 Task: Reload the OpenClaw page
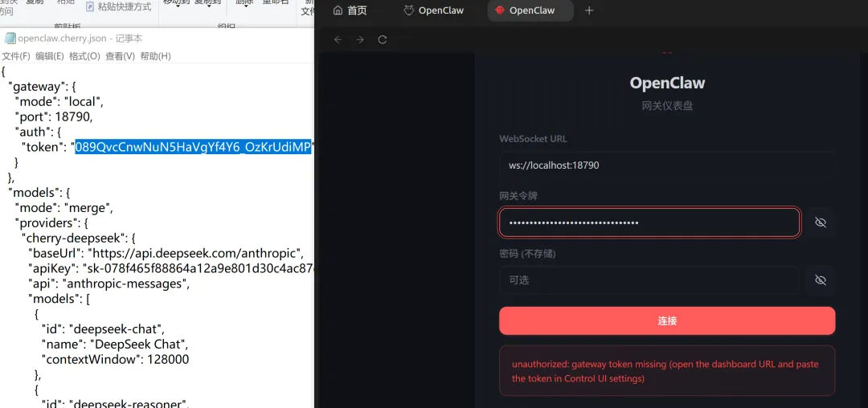click(x=382, y=39)
